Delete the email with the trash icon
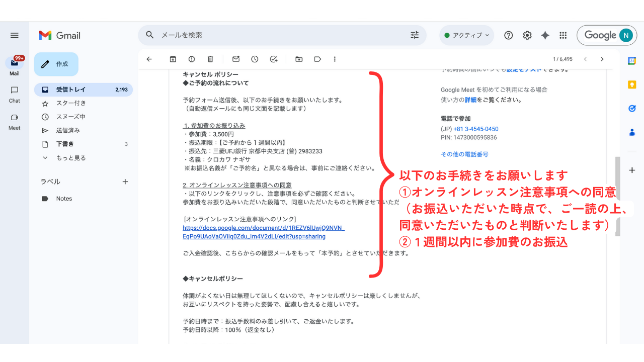Image resolution: width=644 pixels, height=362 pixels. coord(211,59)
